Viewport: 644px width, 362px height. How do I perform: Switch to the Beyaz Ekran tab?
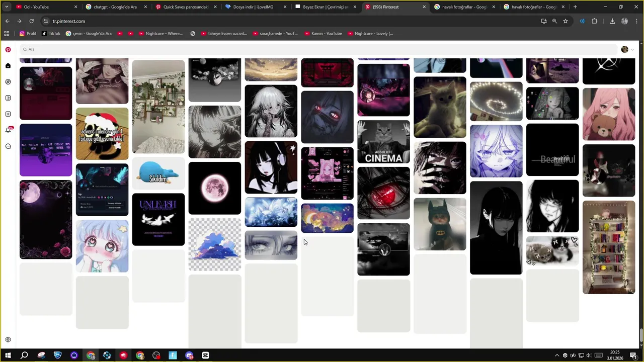(325, 7)
